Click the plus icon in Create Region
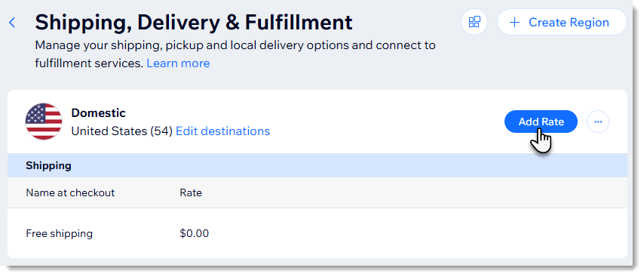This screenshot has width=644, height=277. point(514,22)
